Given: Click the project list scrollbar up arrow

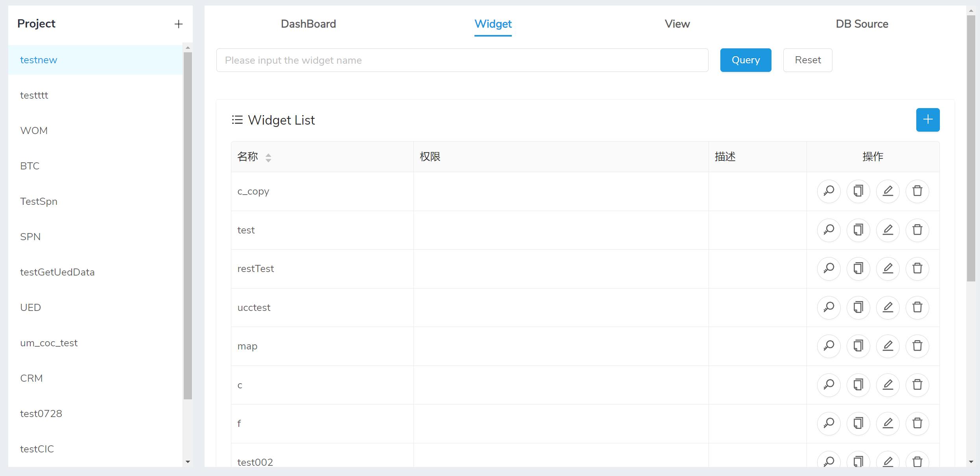Looking at the screenshot, I should (x=188, y=48).
